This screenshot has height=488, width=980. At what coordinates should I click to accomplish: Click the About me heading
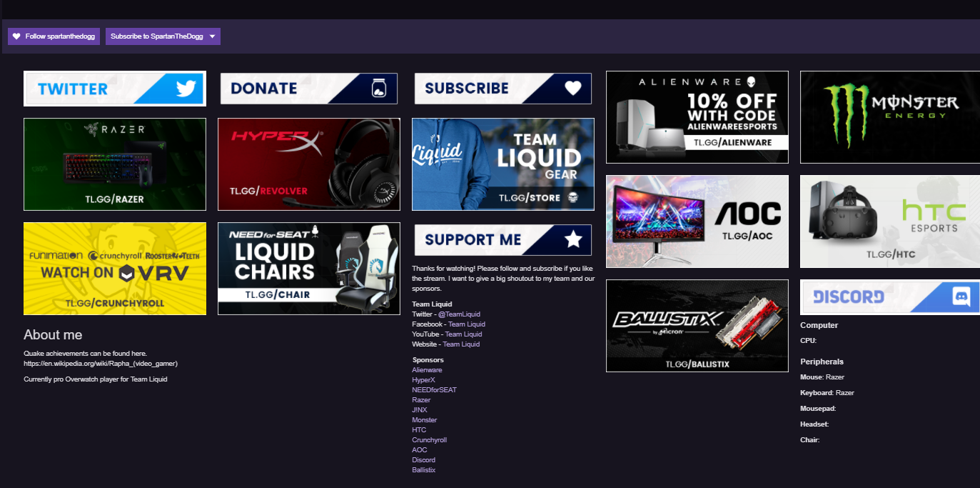pyautogui.click(x=53, y=335)
